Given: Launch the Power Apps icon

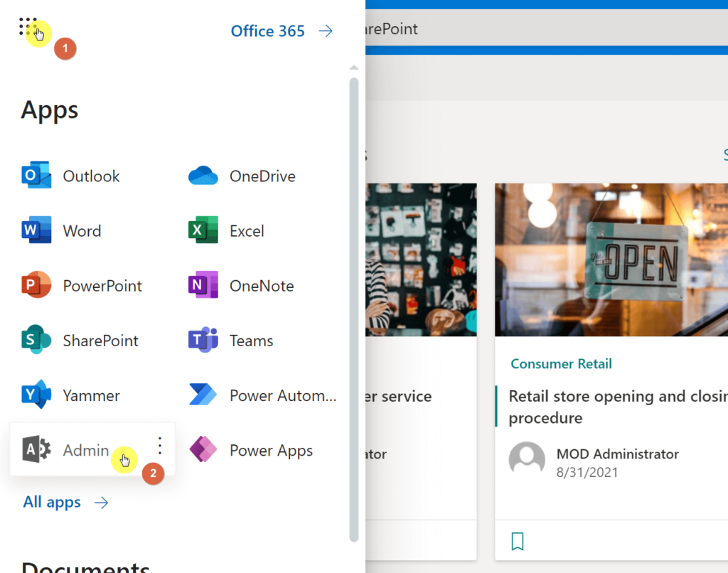Looking at the screenshot, I should coord(203,449).
